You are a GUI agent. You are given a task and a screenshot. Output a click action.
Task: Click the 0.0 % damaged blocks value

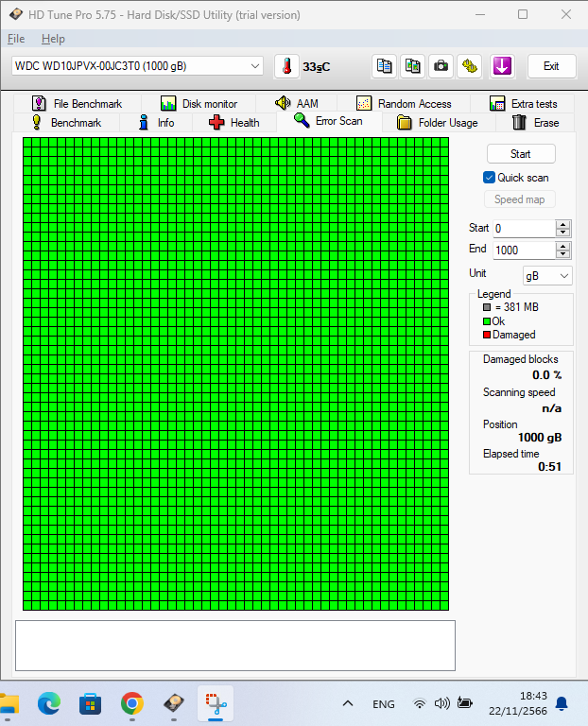click(546, 375)
